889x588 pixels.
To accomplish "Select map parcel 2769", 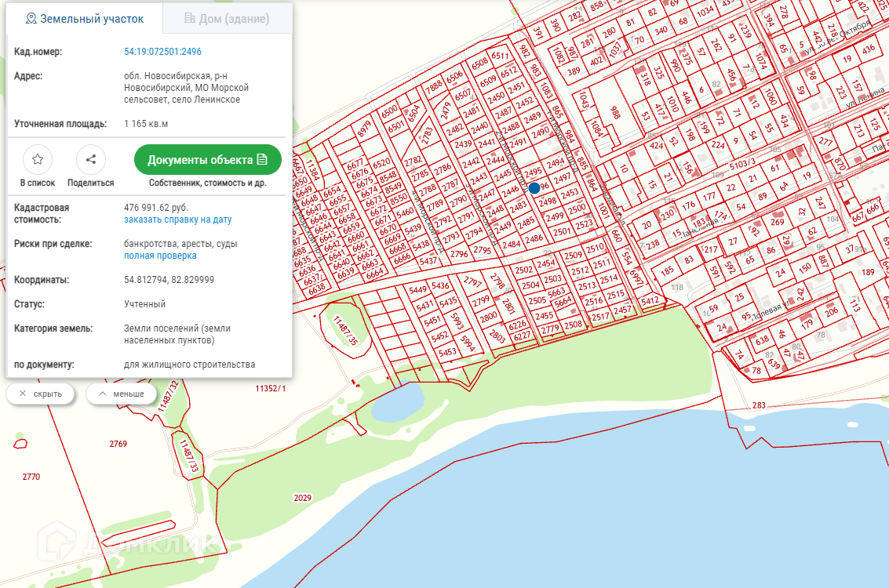I will click(118, 444).
